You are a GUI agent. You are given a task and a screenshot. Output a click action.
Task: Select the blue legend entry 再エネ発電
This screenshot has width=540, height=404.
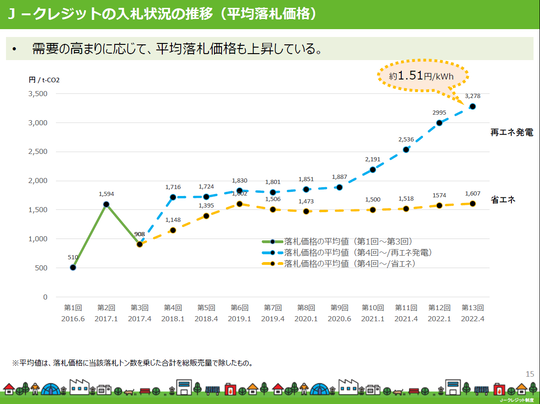pos(347,252)
